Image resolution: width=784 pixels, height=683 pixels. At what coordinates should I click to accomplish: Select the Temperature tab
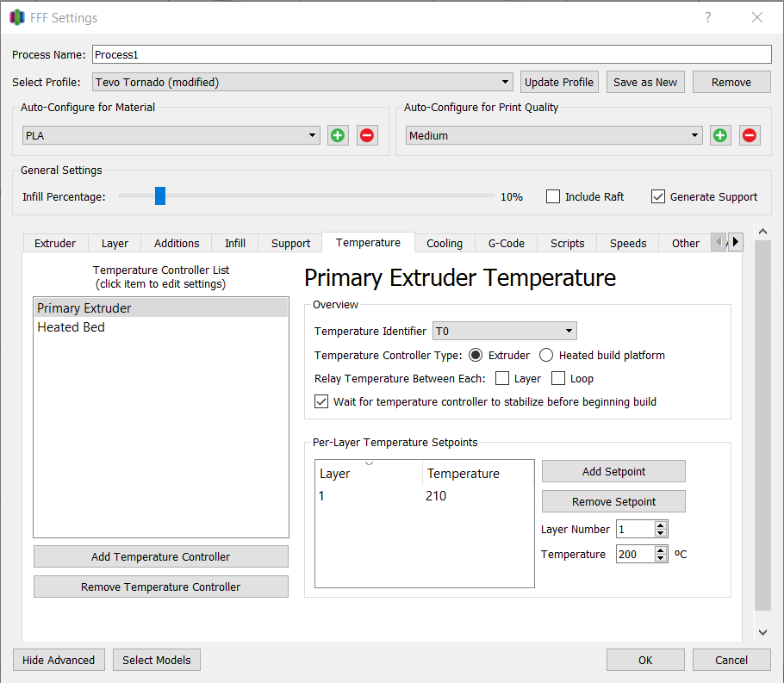(x=368, y=243)
